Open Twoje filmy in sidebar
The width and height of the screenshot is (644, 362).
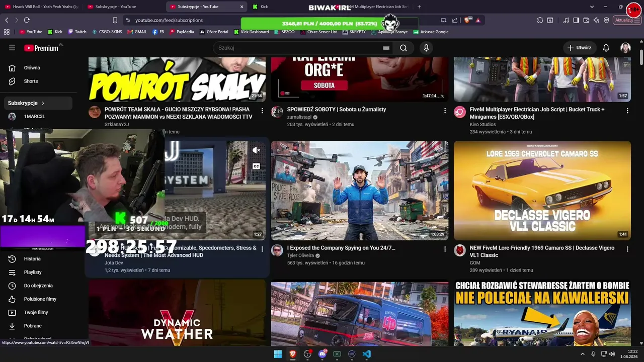point(39,312)
